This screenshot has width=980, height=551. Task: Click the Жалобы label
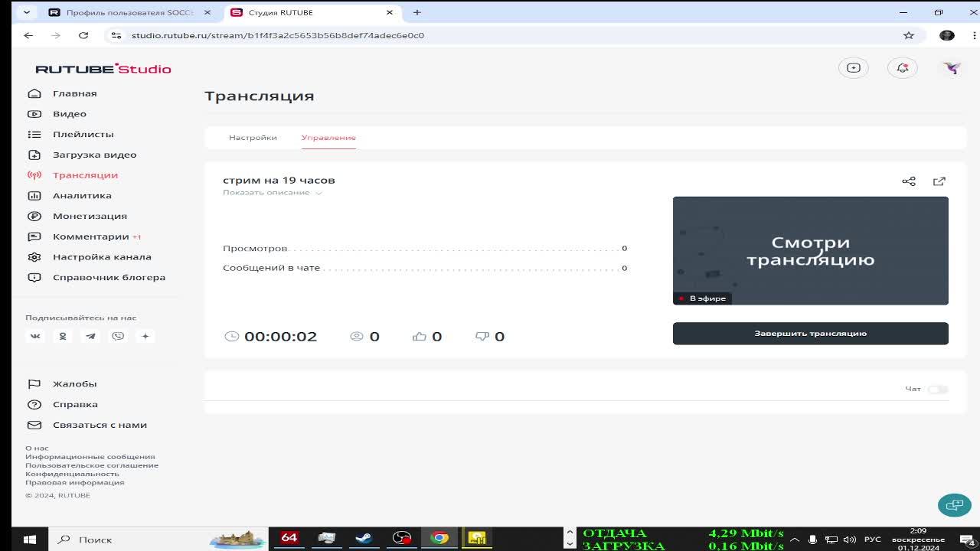pos(74,384)
